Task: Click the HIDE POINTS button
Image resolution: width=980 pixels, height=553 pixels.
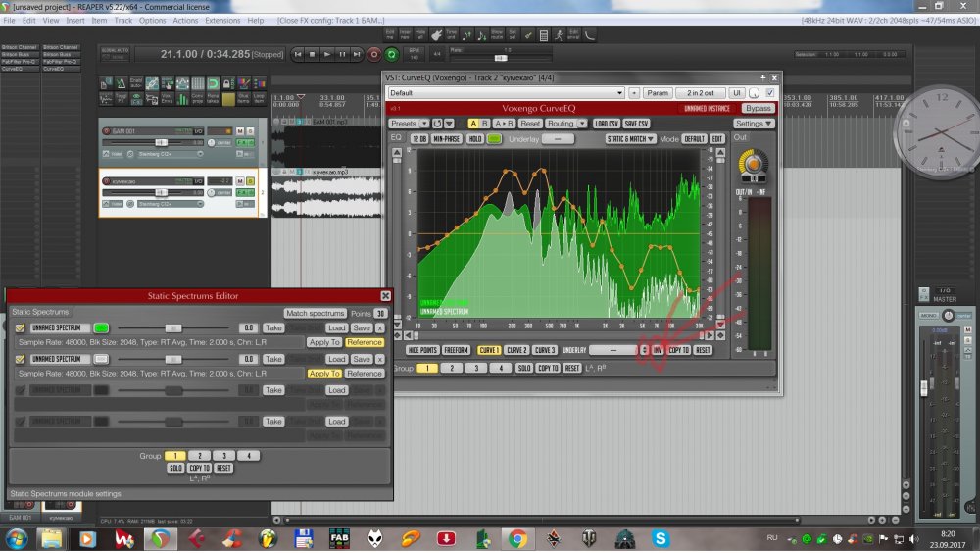Action: pos(421,350)
